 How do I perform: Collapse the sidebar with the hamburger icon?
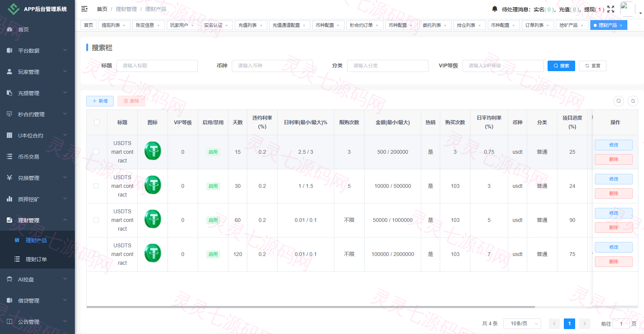84,9
